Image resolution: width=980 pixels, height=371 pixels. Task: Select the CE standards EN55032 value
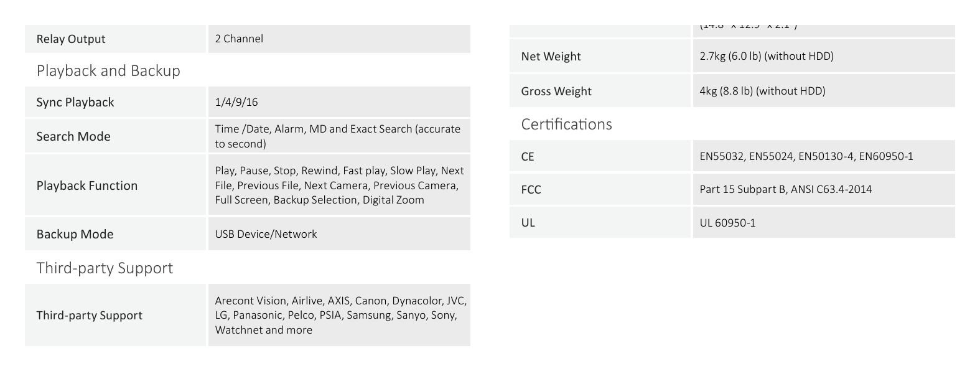click(806, 156)
